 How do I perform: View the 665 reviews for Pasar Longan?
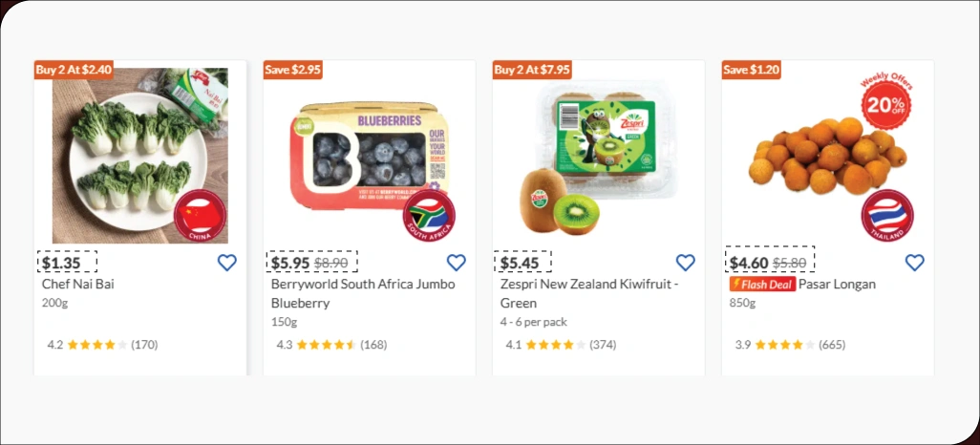pos(832,345)
